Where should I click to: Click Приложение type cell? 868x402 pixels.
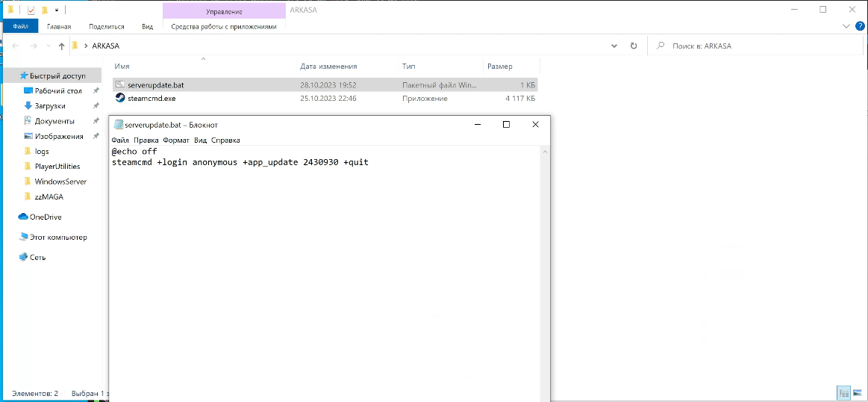point(425,98)
